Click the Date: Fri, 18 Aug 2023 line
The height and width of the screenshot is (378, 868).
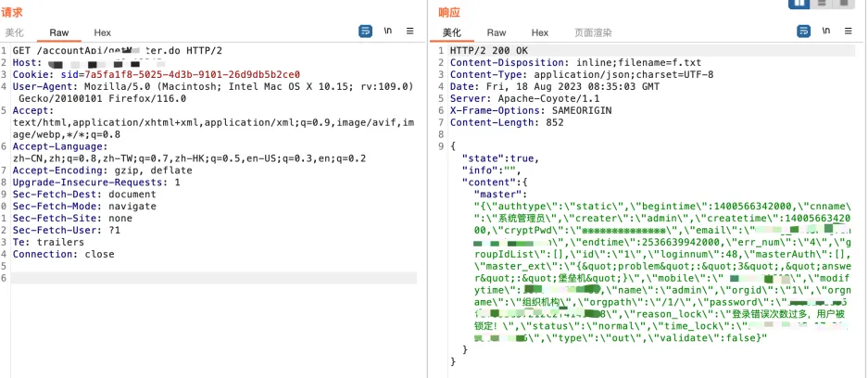(555, 87)
